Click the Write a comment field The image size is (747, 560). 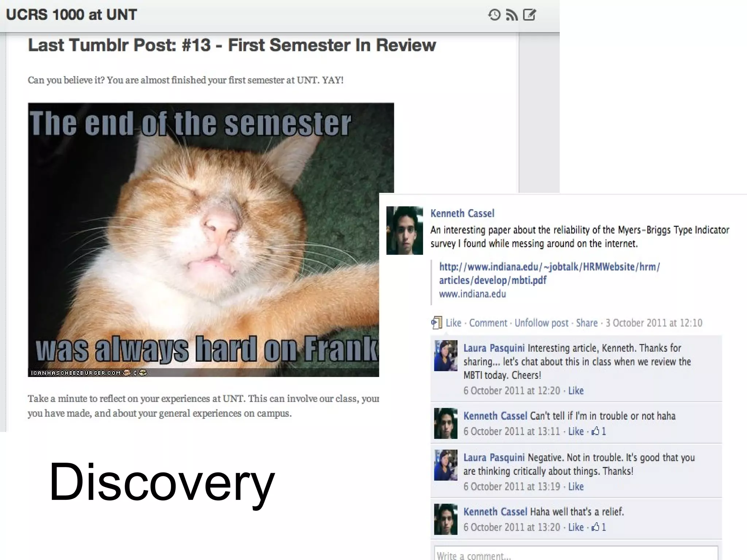tap(576, 553)
